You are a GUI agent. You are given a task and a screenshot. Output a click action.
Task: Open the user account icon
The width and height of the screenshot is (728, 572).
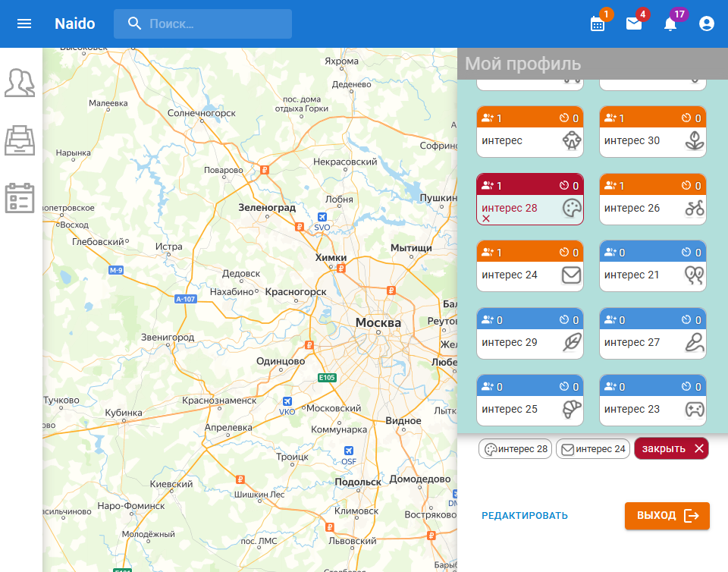707,24
